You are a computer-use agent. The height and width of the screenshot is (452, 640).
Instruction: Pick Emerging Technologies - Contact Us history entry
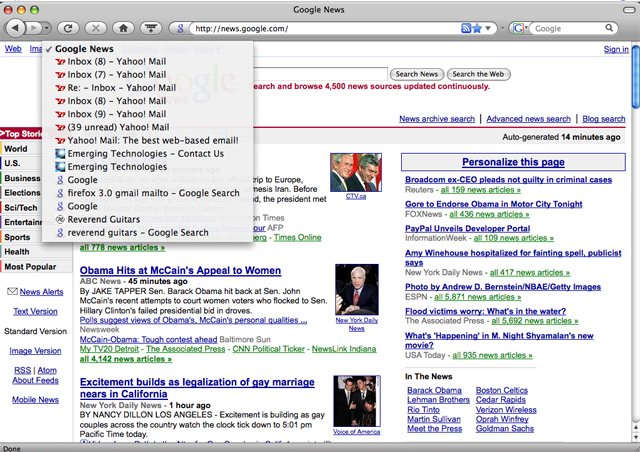145,154
